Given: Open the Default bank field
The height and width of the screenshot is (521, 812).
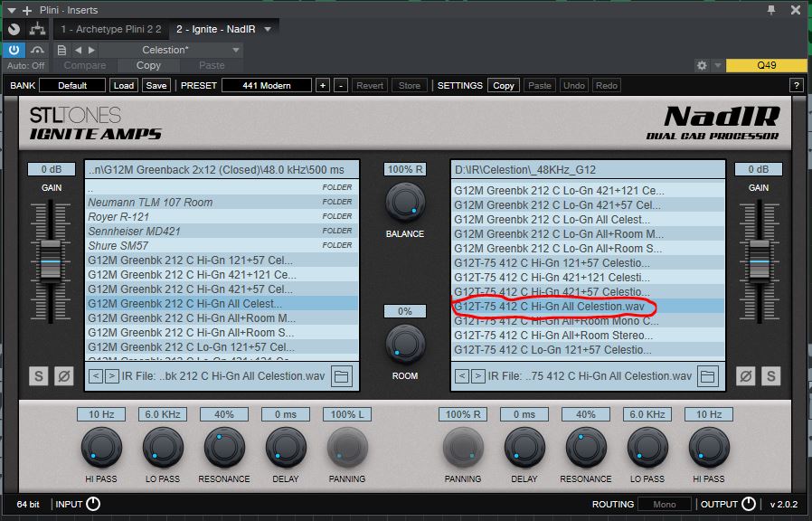Looking at the screenshot, I should (x=72, y=85).
